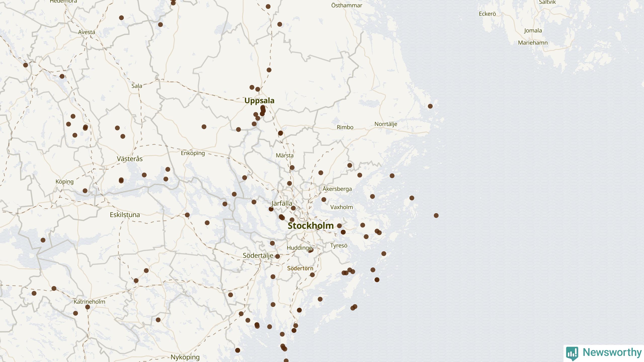Click the Eckerö label

pos(487,14)
